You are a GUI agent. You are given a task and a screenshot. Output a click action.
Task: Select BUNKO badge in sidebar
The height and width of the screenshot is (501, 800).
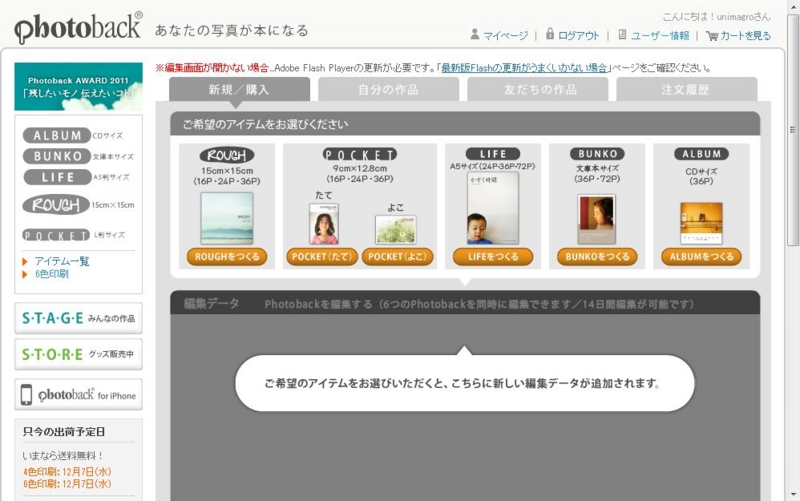57,156
